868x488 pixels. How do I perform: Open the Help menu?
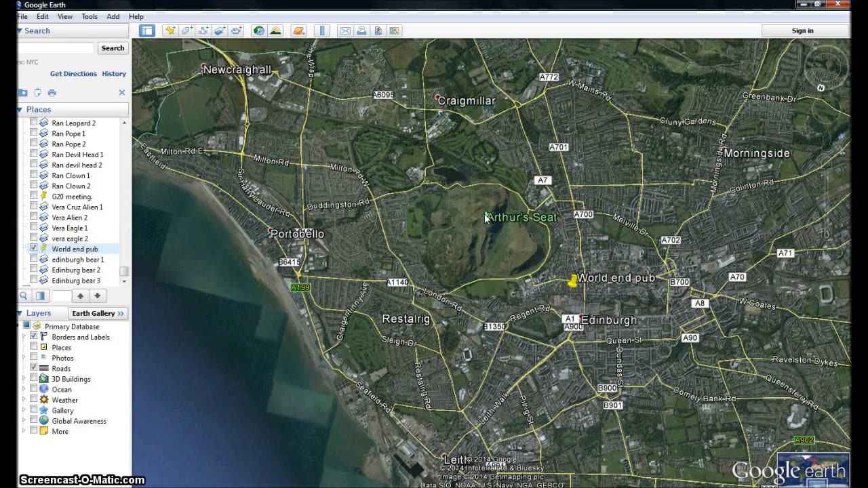[x=136, y=16]
